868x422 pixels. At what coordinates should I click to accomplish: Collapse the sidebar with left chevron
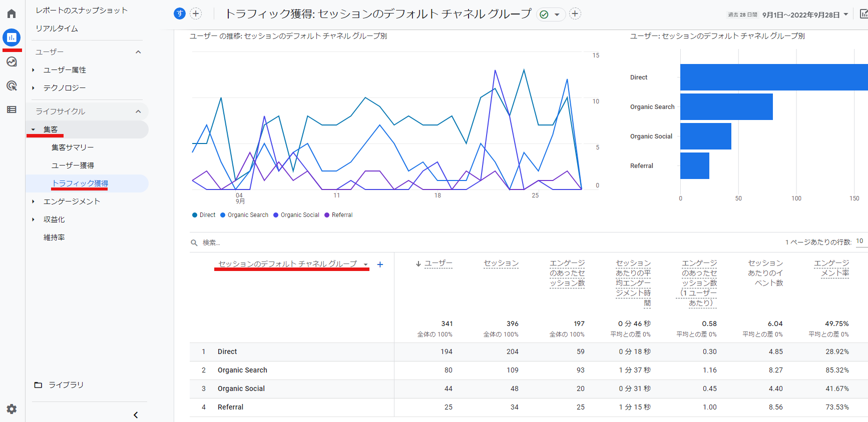136,415
